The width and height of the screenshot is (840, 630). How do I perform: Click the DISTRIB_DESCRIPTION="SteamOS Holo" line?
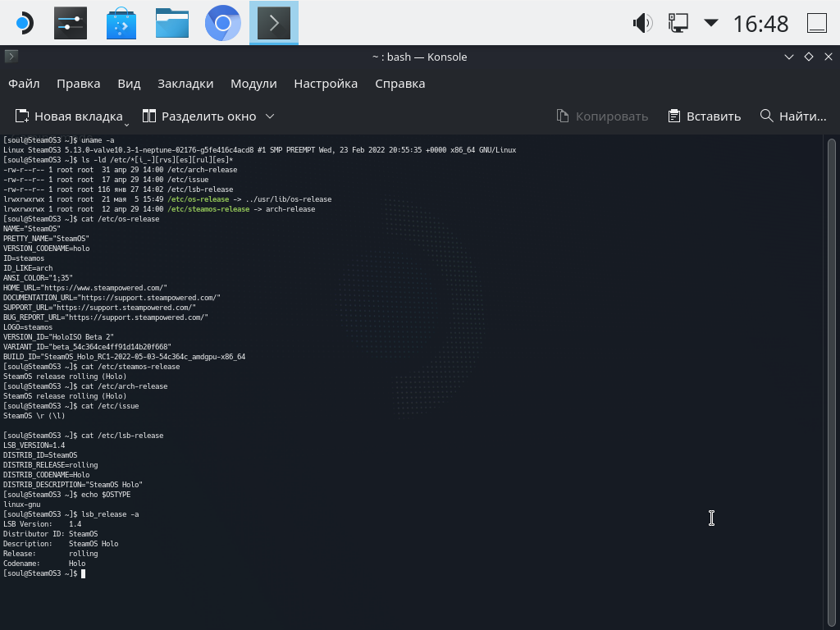click(x=73, y=485)
